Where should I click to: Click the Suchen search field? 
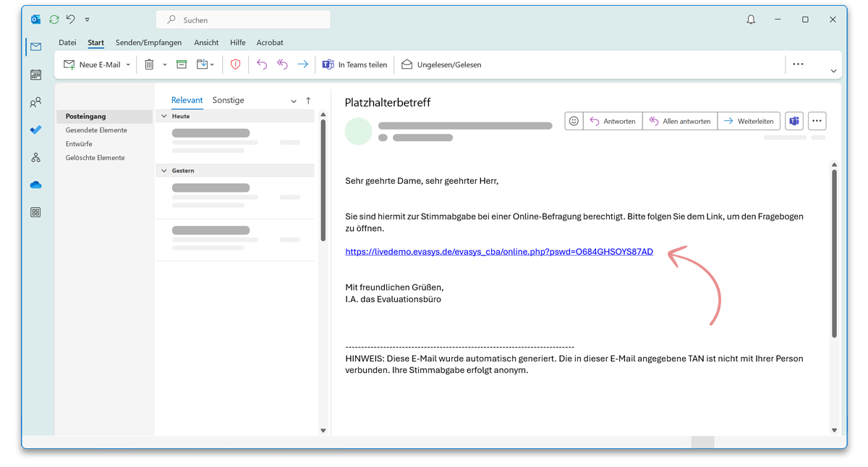point(243,20)
